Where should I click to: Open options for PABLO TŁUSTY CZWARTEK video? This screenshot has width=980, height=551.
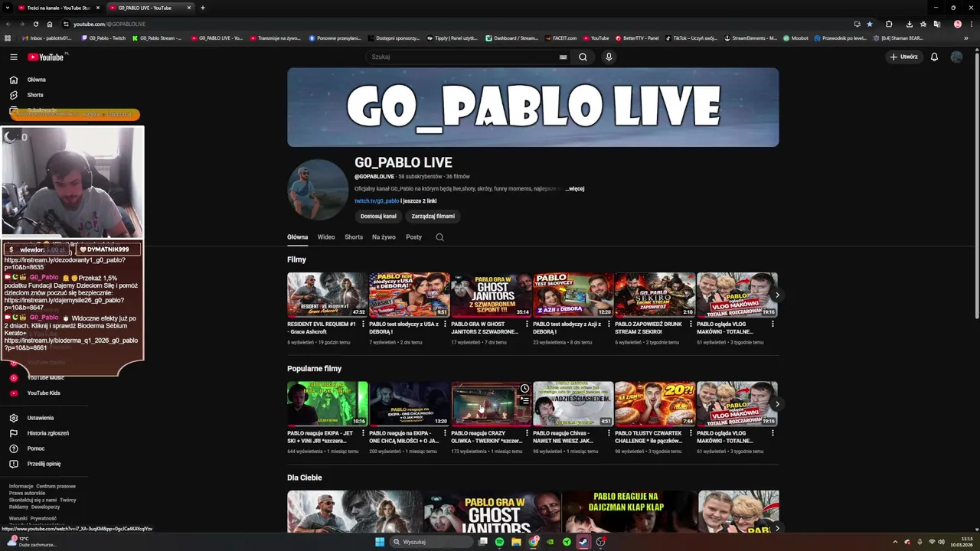pyautogui.click(x=691, y=433)
